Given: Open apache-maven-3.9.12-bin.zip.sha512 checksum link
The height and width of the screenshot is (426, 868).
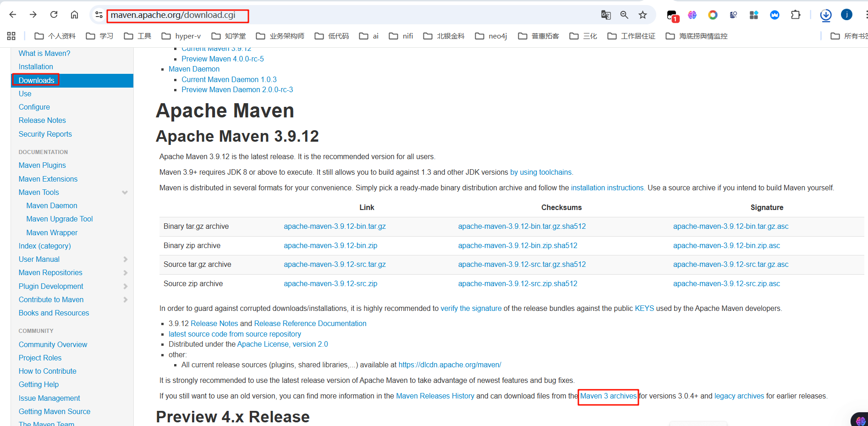Looking at the screenshot, I should pos(518,245).
